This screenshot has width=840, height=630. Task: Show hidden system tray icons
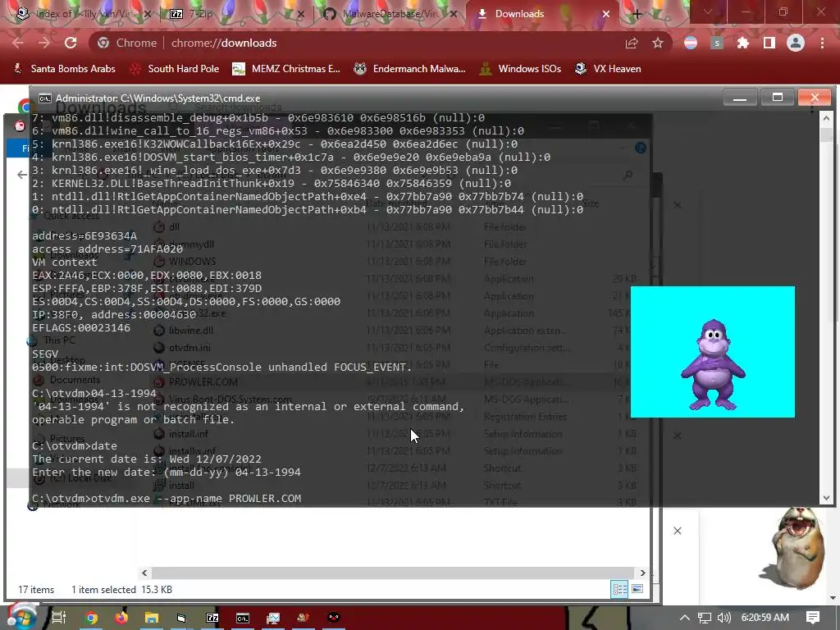[685, 618]
